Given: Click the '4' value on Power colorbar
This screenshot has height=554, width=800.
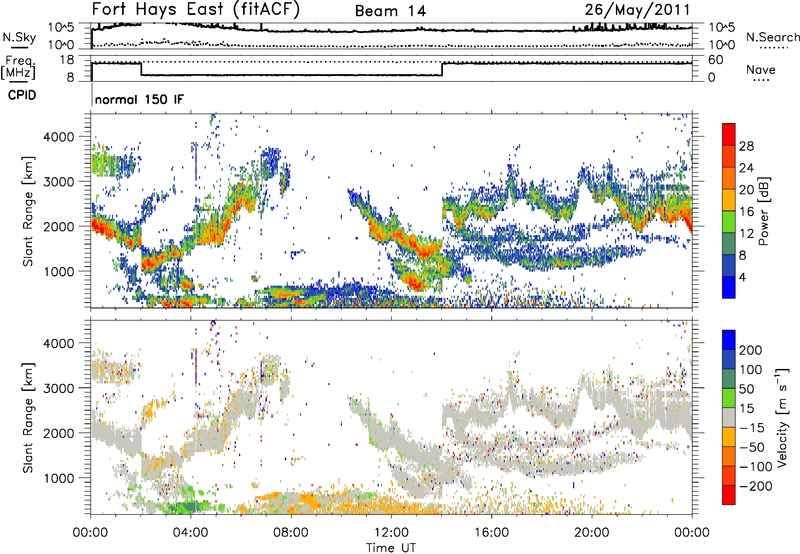Looking at the screenshot, I should (742, 277).
